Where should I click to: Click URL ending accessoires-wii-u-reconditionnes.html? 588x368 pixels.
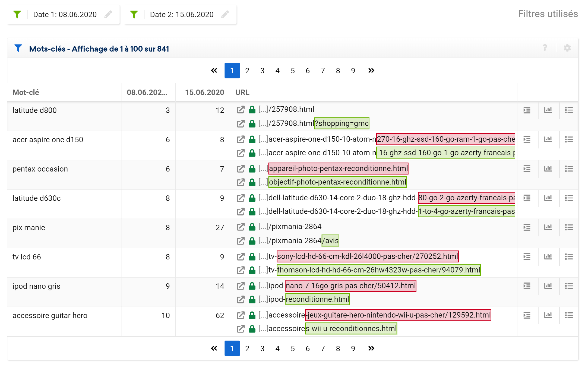(x=327, y=328)
